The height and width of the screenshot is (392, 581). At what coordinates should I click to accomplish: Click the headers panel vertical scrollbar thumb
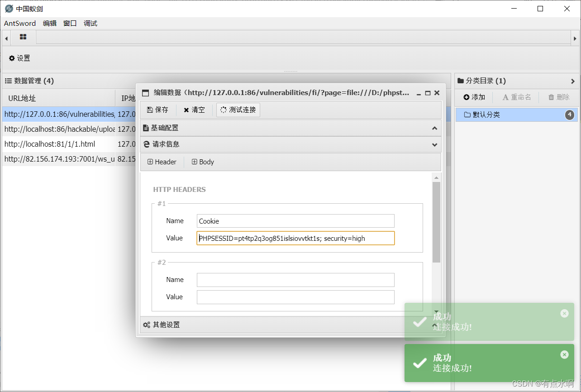(436, 222)
